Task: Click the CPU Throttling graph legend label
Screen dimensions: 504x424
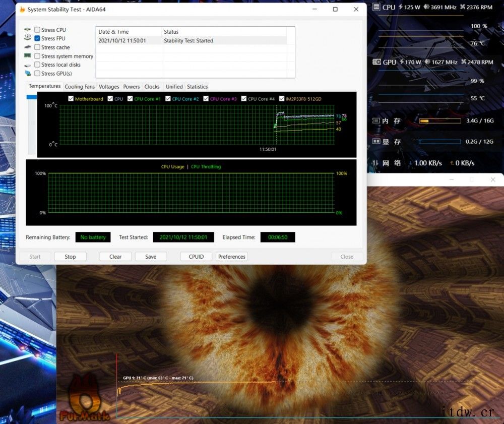Action: 206,166
